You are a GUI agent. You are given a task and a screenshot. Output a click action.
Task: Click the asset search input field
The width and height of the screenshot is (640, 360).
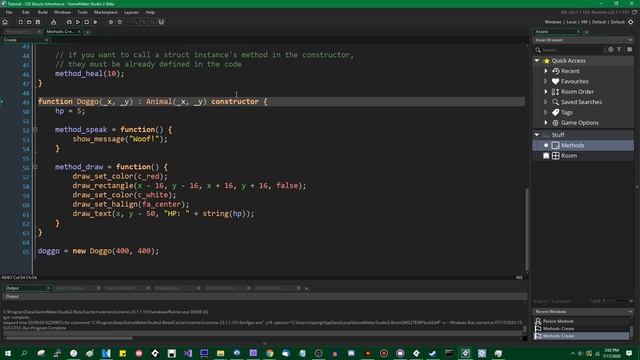571,50
